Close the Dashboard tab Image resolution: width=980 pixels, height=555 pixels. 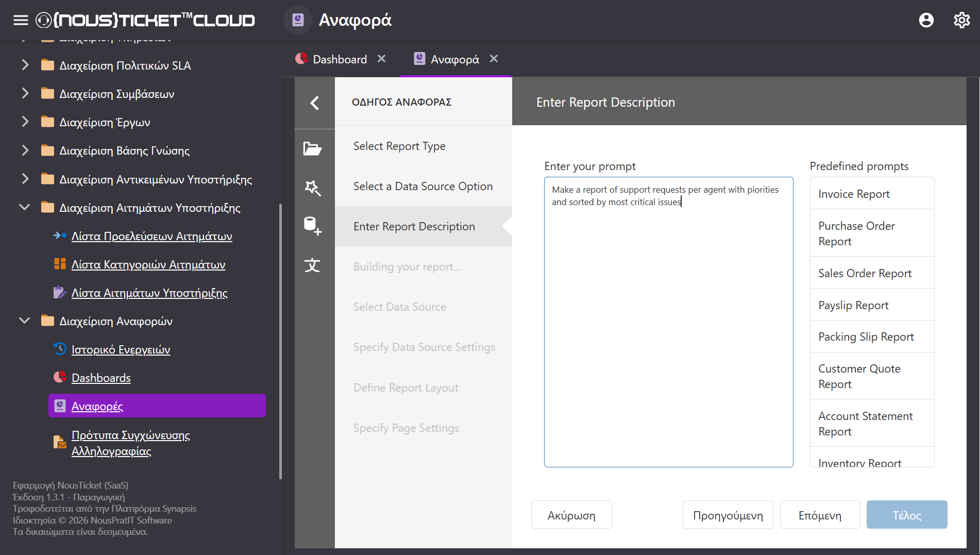381,59
